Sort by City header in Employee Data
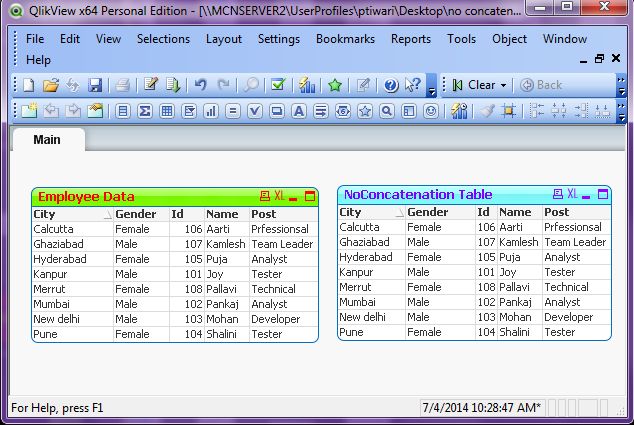The width and height of the screenshot is (634, 425). click(73, 214)
